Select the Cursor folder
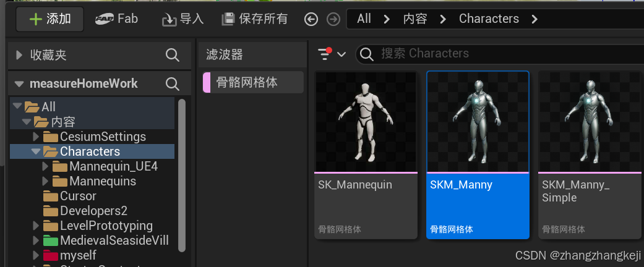The image size is (644, 267). 70,196
